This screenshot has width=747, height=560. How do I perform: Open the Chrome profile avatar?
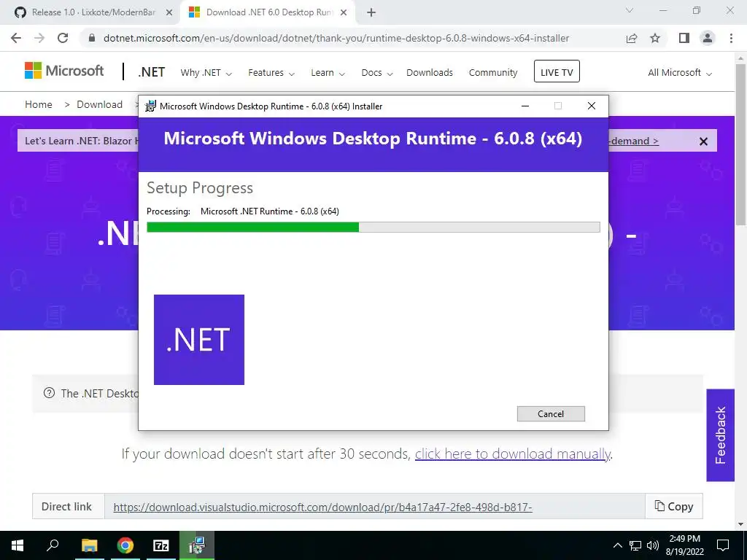point(708,38)
